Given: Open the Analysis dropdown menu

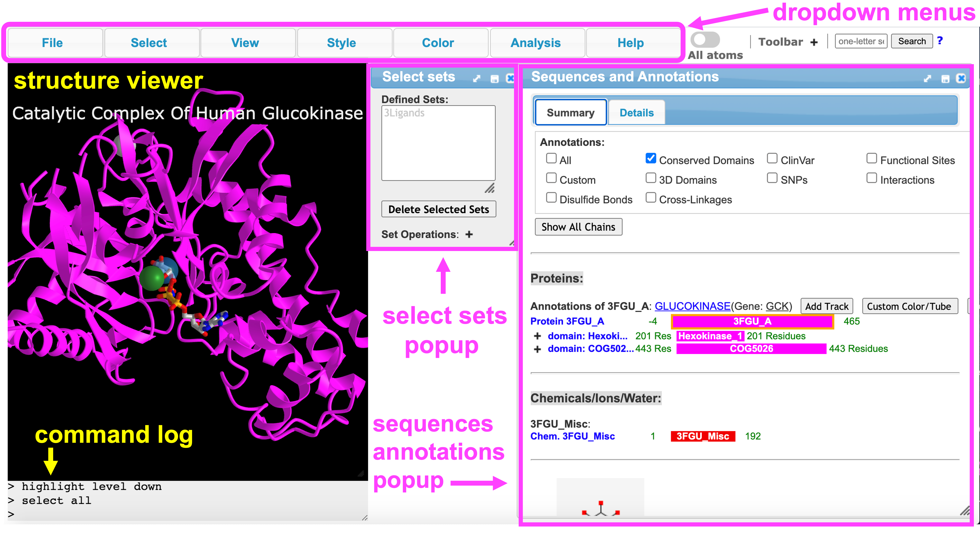Looking at the screenshot, I should click(x=535, y=43).
